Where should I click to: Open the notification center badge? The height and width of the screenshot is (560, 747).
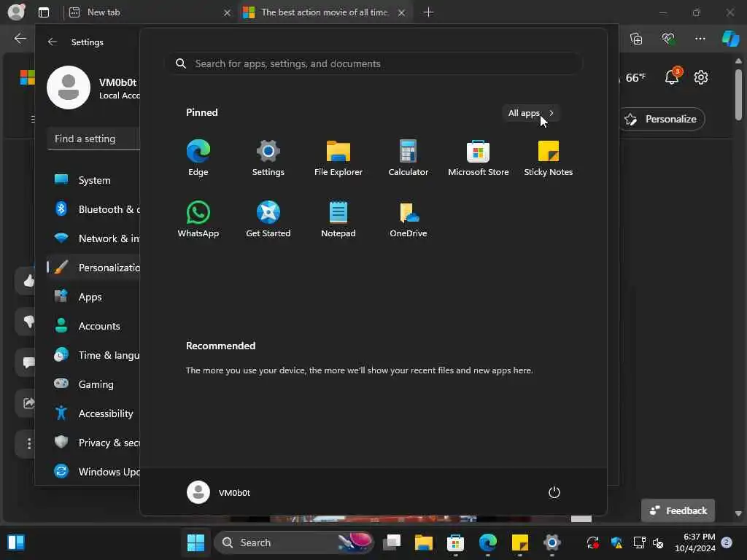point(727,542)
